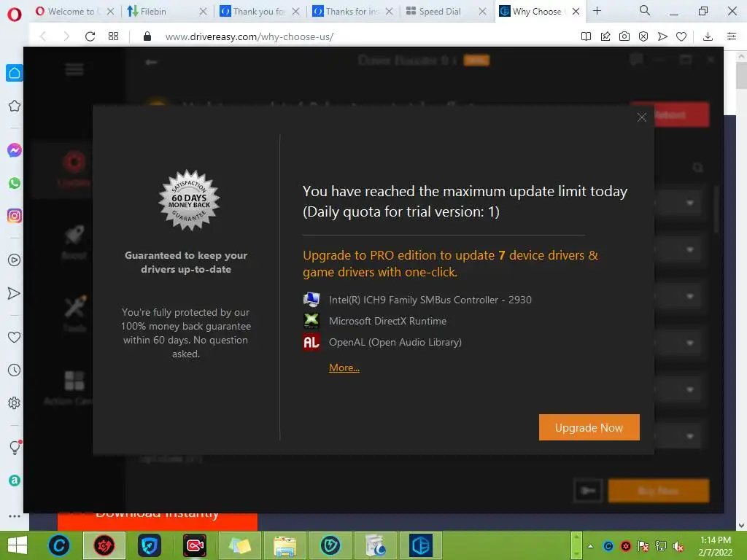Click the address bar URL
This screenshot has width=747, height=560.
[x=249, y=36]
